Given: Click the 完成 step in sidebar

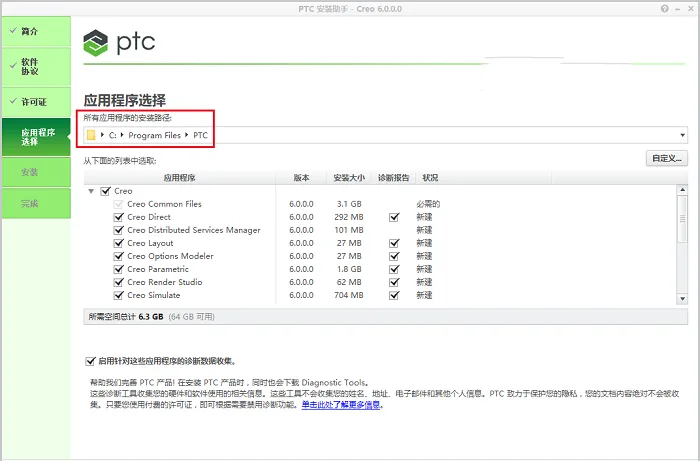Looking at the screenshot, I should [x=36, y=204].
